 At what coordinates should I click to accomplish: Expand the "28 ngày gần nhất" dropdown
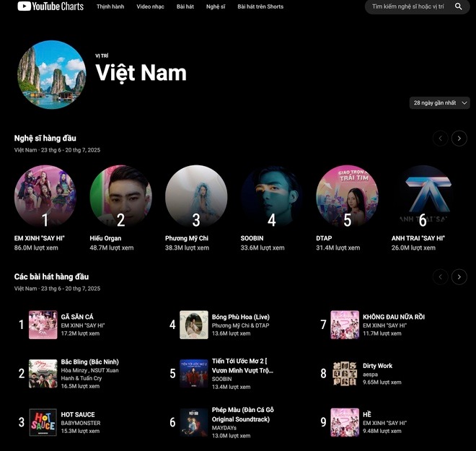pos(439,103)
